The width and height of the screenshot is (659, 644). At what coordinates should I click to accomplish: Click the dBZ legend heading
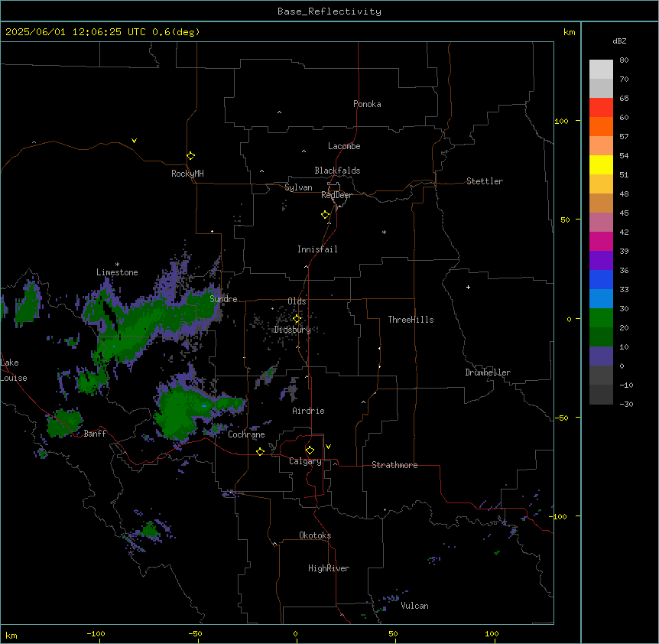[619, 41]
